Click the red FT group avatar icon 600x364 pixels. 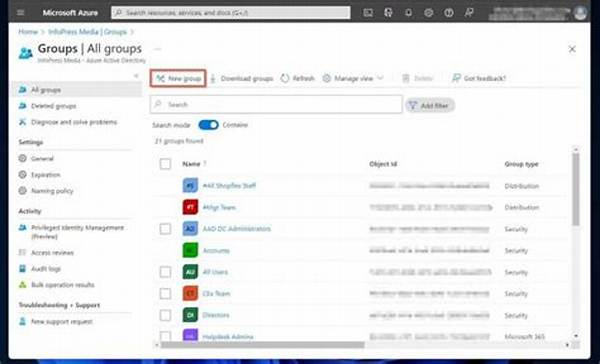point(190,207)
